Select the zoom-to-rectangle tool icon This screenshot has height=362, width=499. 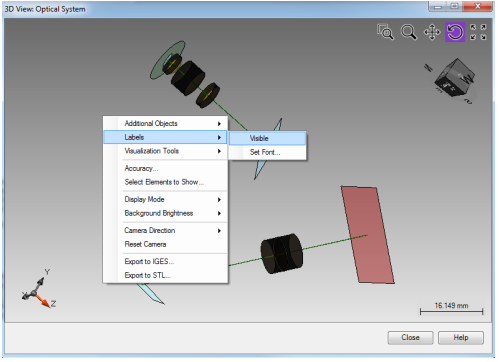(385, 32)
